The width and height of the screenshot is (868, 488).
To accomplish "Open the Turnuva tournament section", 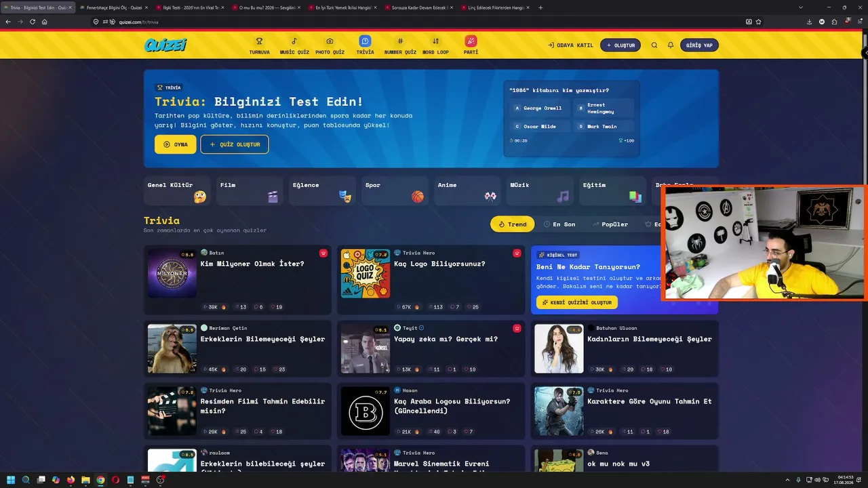I will (x=259, y=45).
